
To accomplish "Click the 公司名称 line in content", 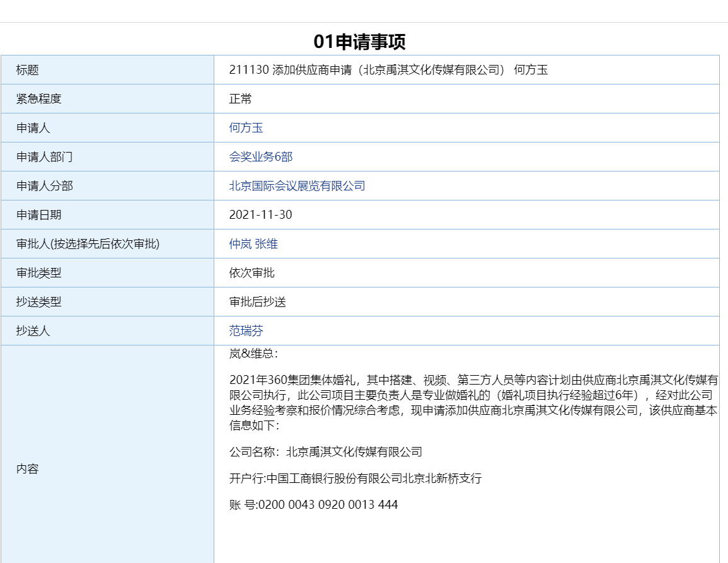I will pos(325,452).
